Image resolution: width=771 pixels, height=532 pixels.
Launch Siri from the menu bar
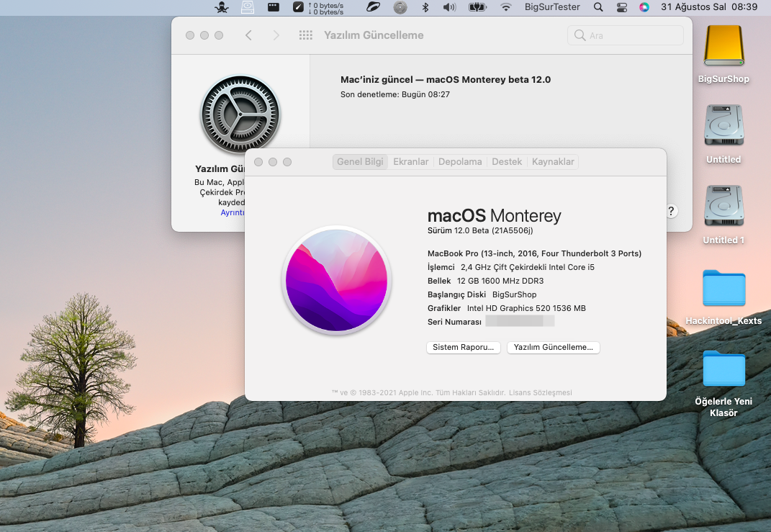(644, 7)
